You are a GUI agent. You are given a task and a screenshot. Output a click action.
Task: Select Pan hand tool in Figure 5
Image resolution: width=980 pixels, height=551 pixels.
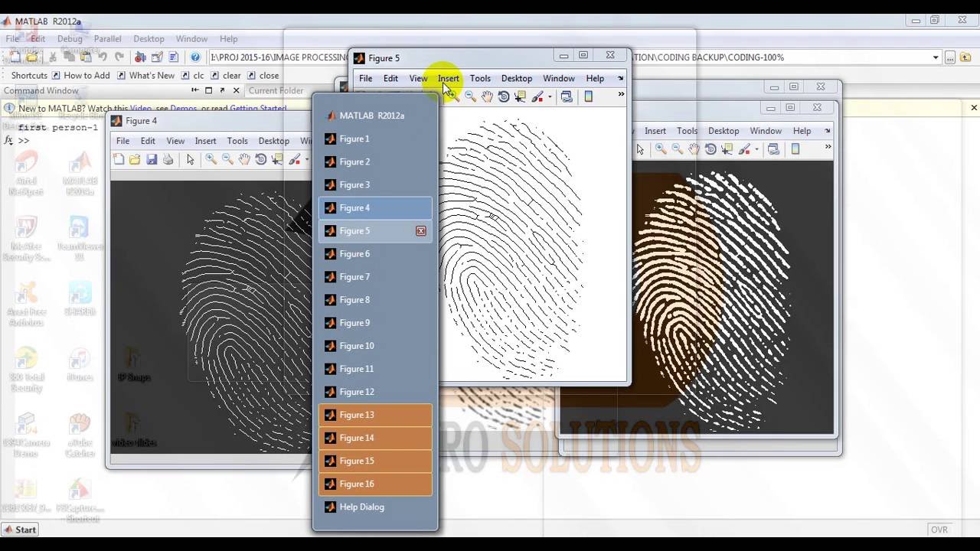tap(487, 96)
